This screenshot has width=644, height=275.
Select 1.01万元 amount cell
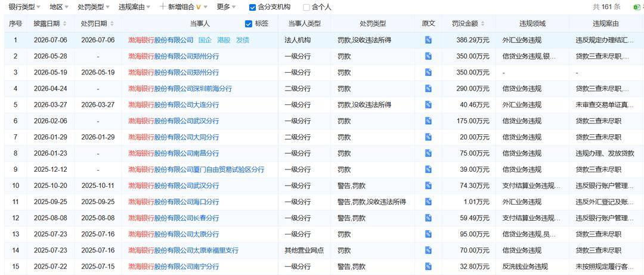pos(476,202)
